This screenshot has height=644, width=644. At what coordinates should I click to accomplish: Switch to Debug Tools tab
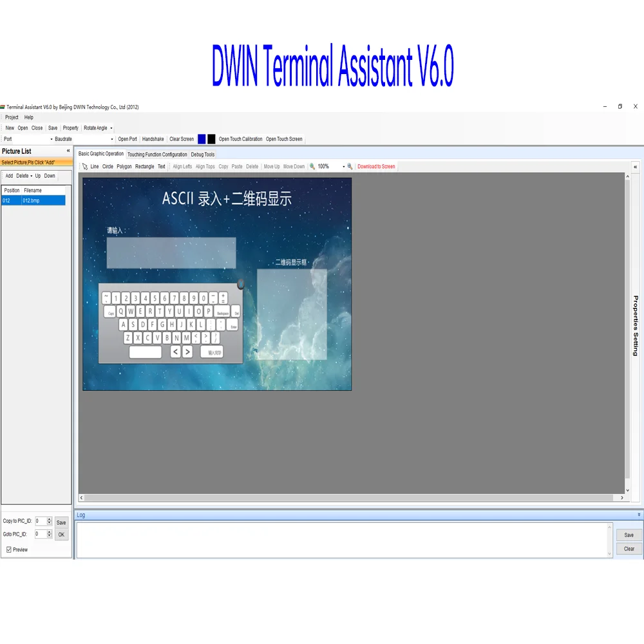202,155
